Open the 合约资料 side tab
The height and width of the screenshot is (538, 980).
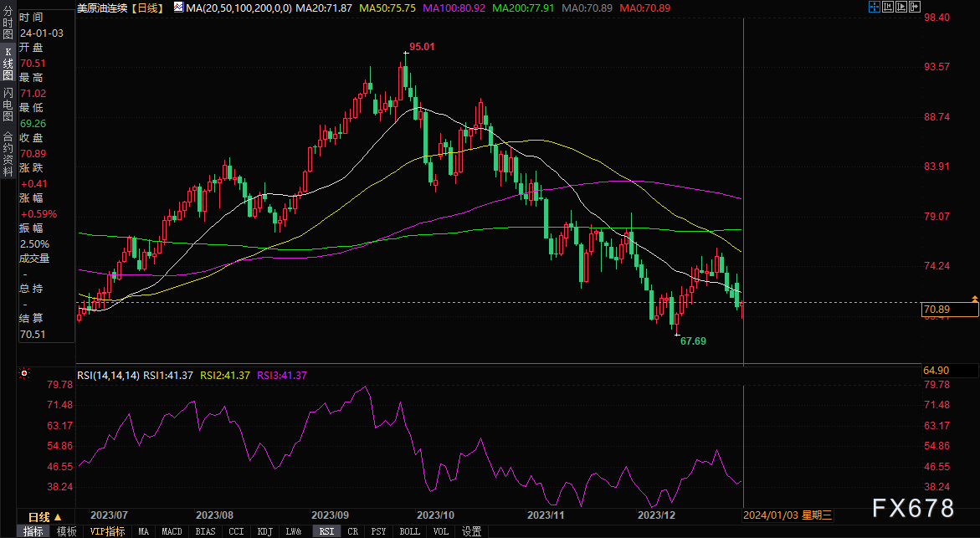tap(8, 154)
